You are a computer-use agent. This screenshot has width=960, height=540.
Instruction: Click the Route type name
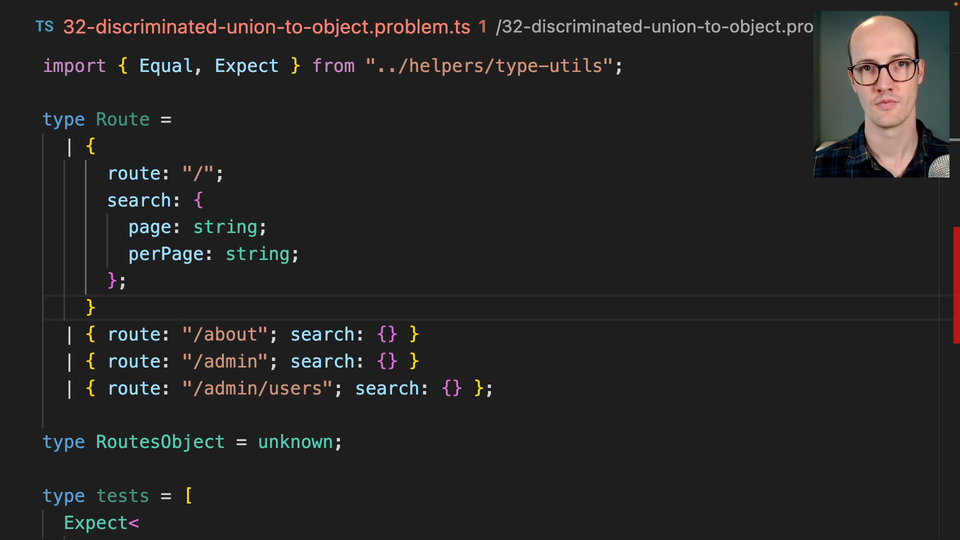[x=122, y=120]
